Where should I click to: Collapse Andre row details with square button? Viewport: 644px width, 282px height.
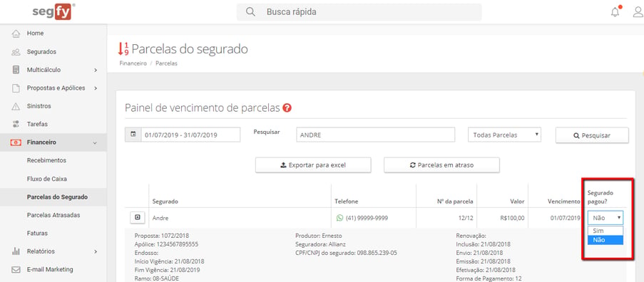[x=137, y=218]
